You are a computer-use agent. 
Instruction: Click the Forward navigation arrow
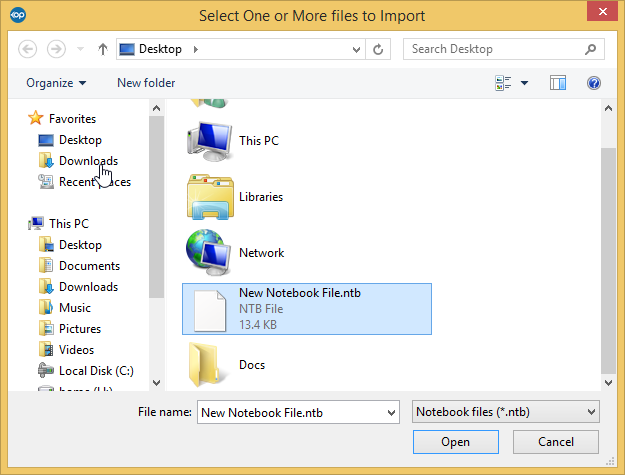coord(56,49)
